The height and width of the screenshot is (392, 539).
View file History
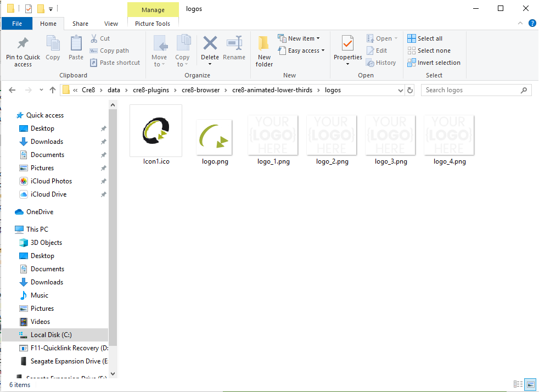pos(381,63)
